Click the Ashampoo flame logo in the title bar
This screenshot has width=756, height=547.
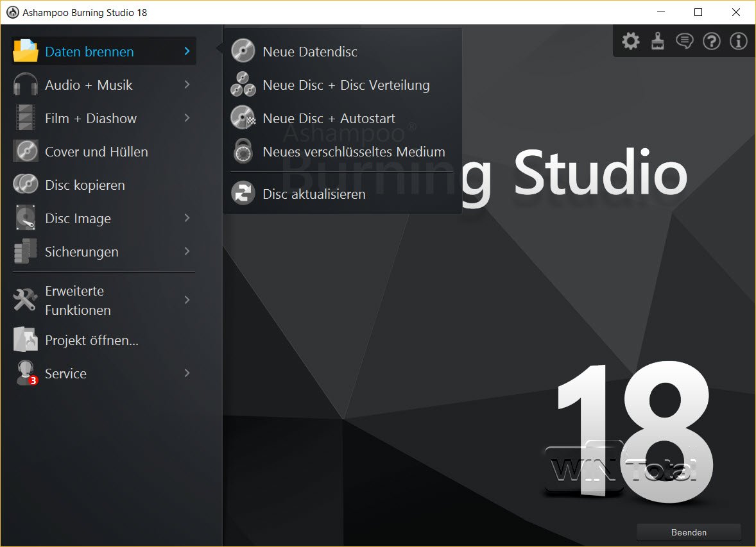pyautogui.click(x=13, y=12)
